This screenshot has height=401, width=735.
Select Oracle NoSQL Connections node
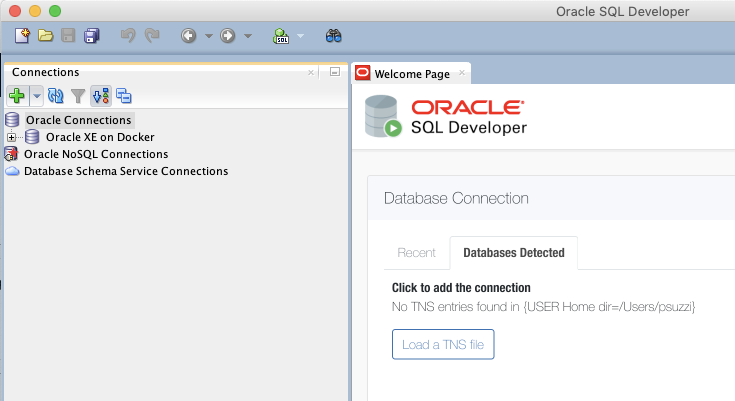(x=96, y=154)
